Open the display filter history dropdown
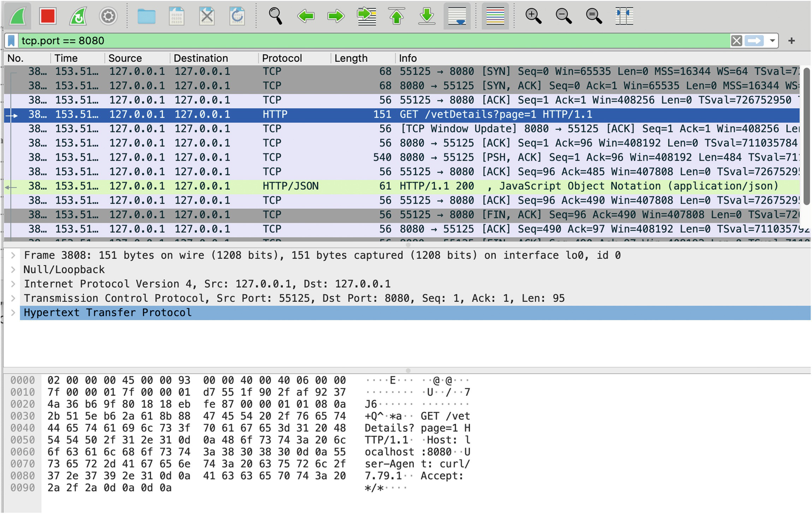Screen dimensions: 812x514 (772, 41)
